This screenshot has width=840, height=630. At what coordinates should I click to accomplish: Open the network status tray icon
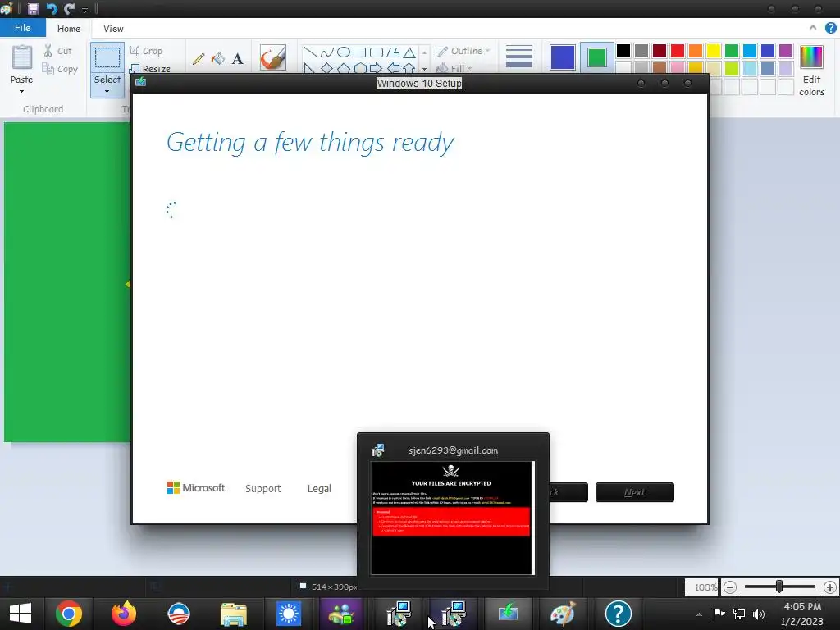pos(739,614)
